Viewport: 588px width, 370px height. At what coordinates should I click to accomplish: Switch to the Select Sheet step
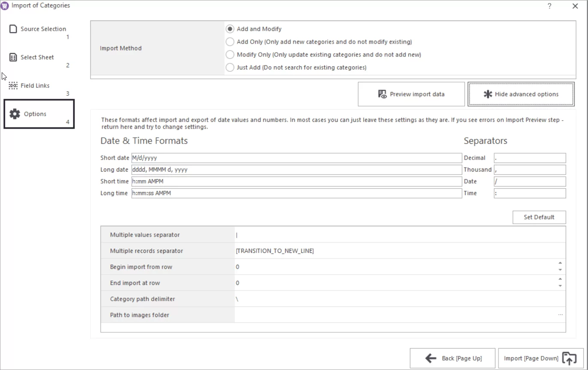pos(37,57)
